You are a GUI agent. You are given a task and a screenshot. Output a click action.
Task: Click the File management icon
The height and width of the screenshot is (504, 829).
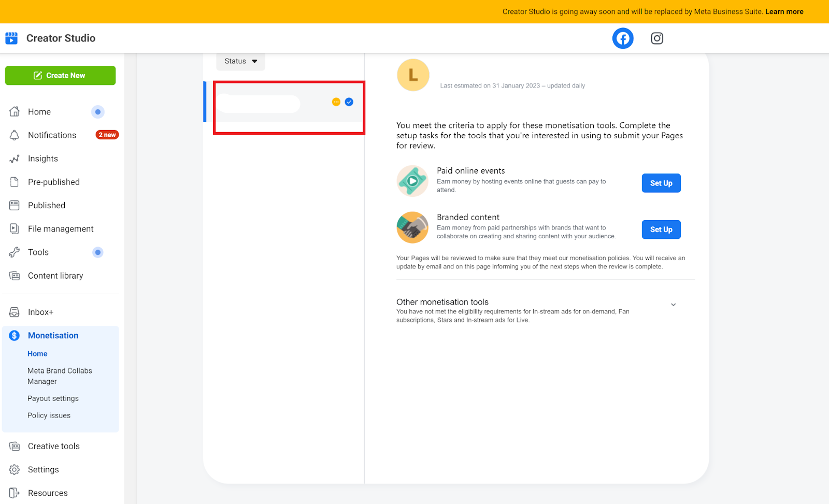click(15, 228)
